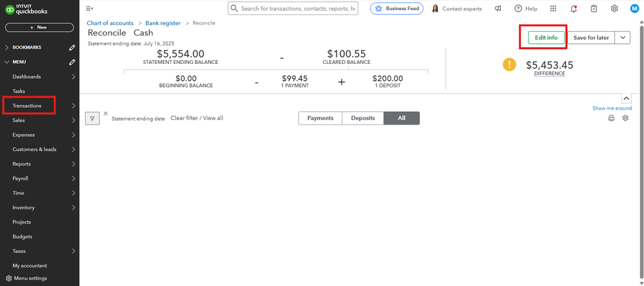Switch the transaction view to All

tap(402, 118)
